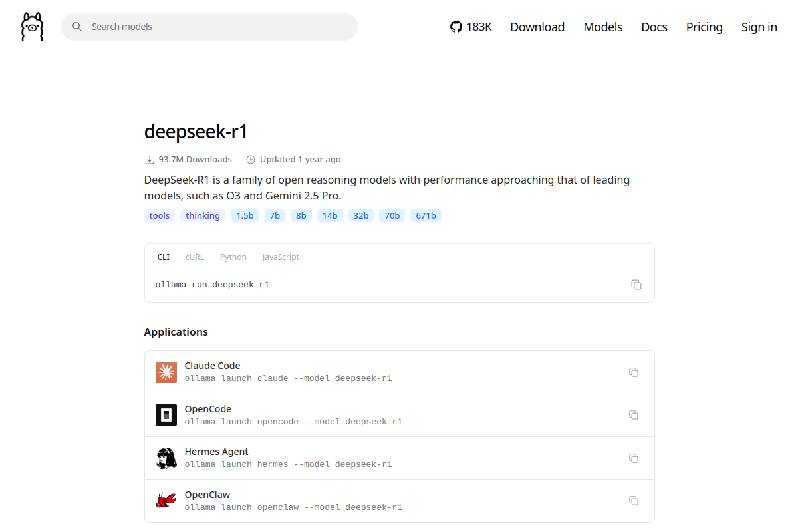Copy the ollama run deepseek-r1 command

pos(636,285)
